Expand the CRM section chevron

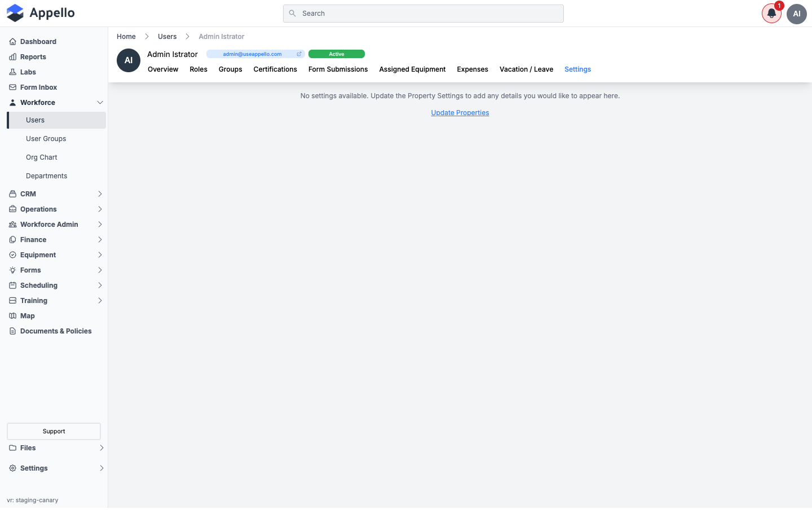[x=100, y=194]
